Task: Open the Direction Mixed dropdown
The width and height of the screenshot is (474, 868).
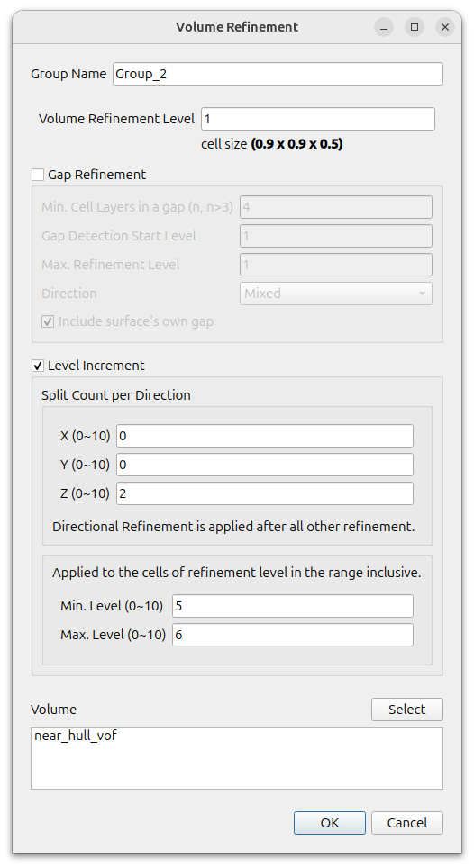Action: (x=335, y=294)
